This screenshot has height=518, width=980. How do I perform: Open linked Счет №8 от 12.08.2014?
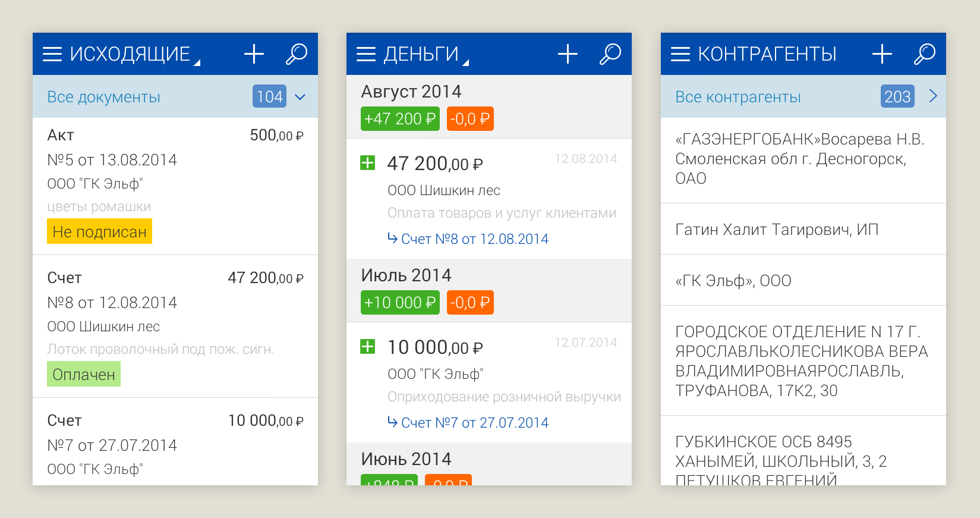point(468,239)
